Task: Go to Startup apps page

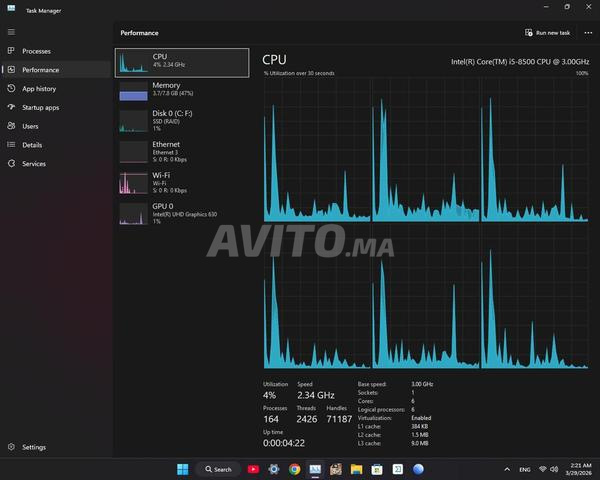Action: pyautogui.click(x=40, y=107)
